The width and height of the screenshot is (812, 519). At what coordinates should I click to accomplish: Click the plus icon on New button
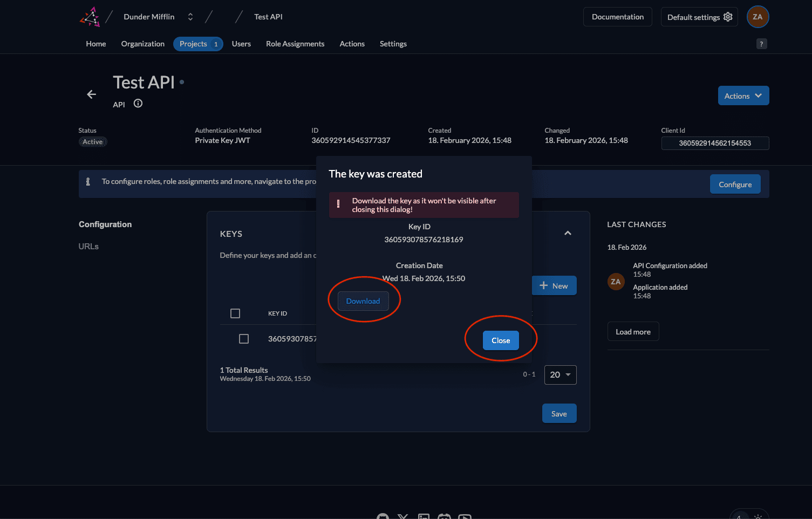point(544,285)
